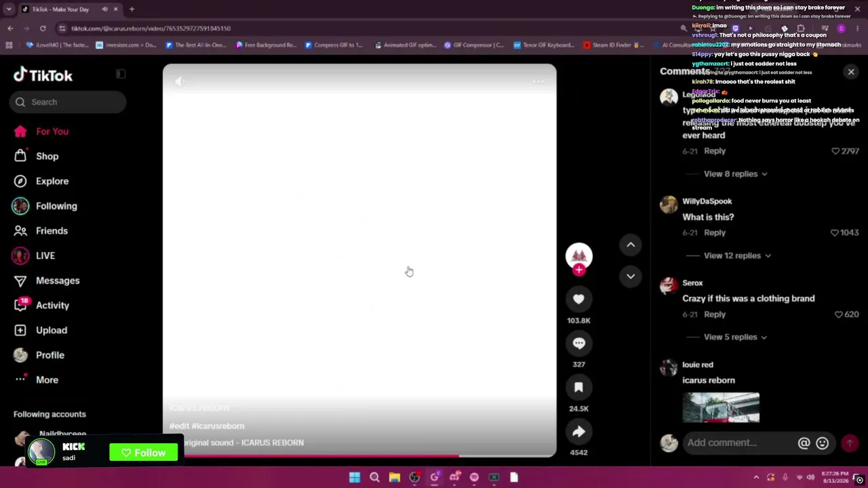
Task: Insert mention with @ icon
Action: (804, 443)
